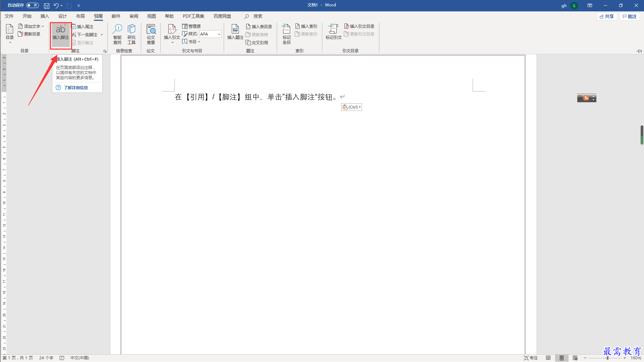Toggle the AutoSave (自动保存) switch
The height and width of the screenshot is (362, 644).
pos(33,5)
